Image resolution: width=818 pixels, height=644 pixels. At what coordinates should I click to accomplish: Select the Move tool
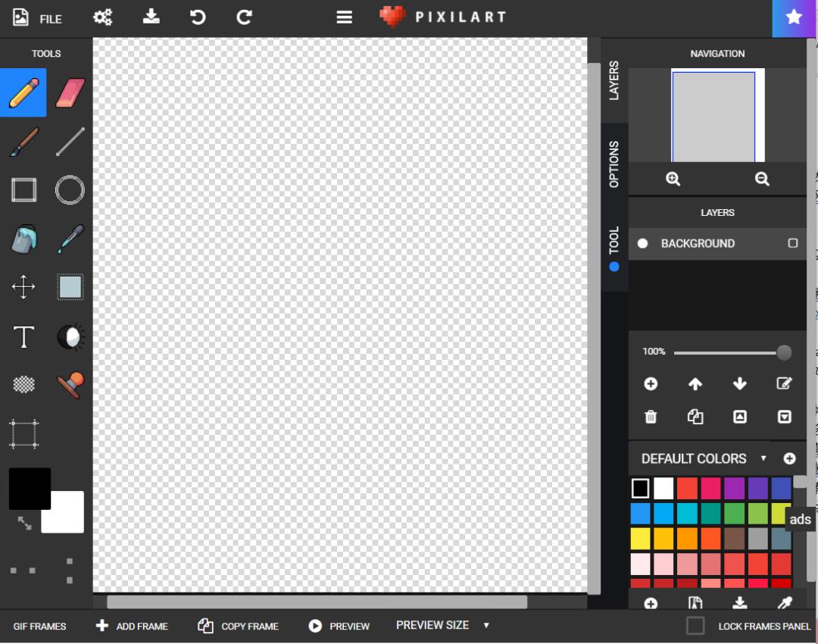[23, 287]
